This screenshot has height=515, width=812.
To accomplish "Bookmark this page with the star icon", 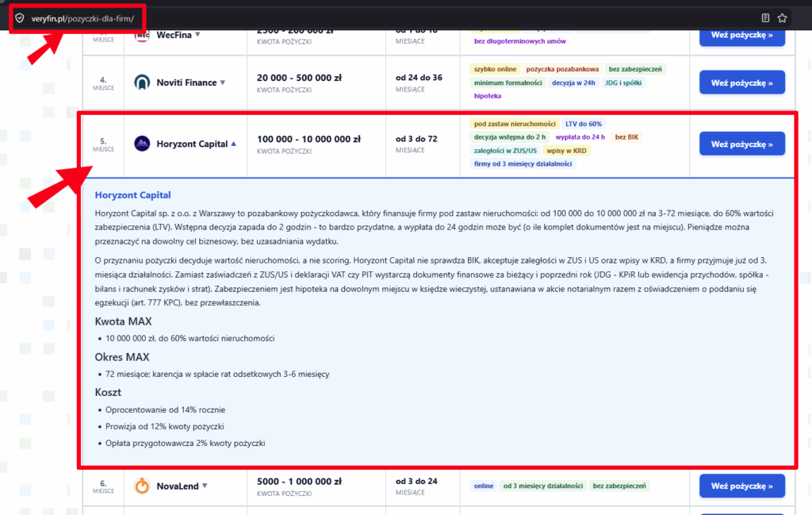I will click(x=782, y=18).
